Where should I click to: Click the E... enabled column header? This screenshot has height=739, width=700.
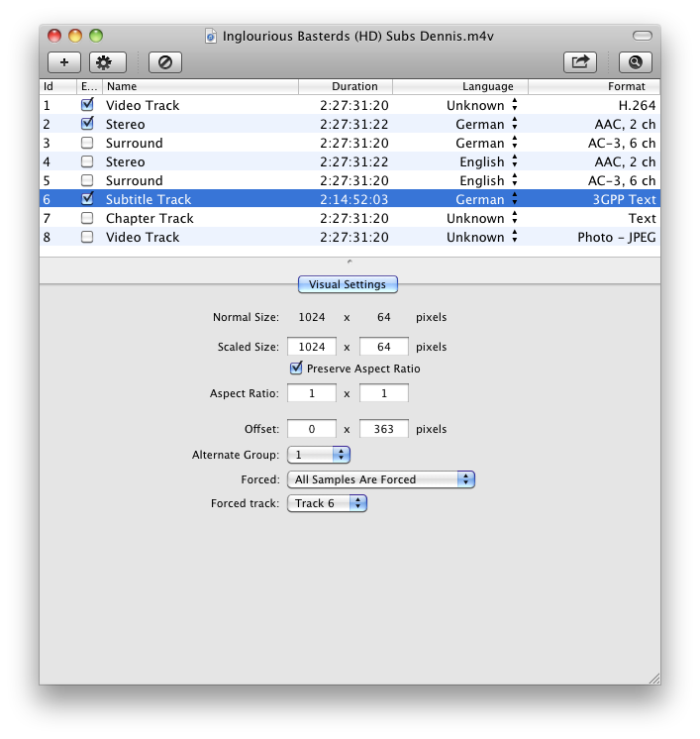pos(89,86)
